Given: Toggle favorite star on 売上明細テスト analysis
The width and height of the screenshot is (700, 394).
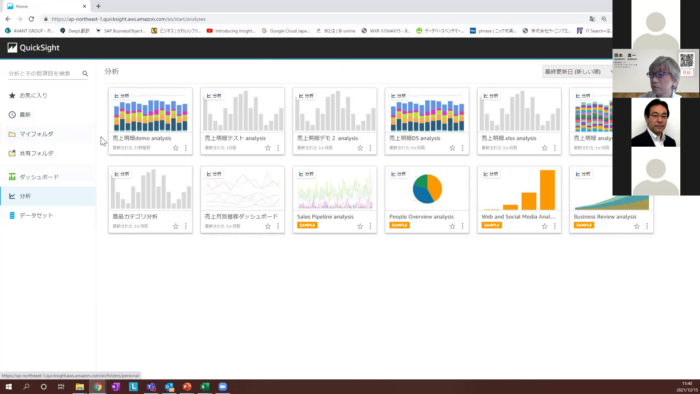Looking at the screenshot, I should (x=268, y=148).
